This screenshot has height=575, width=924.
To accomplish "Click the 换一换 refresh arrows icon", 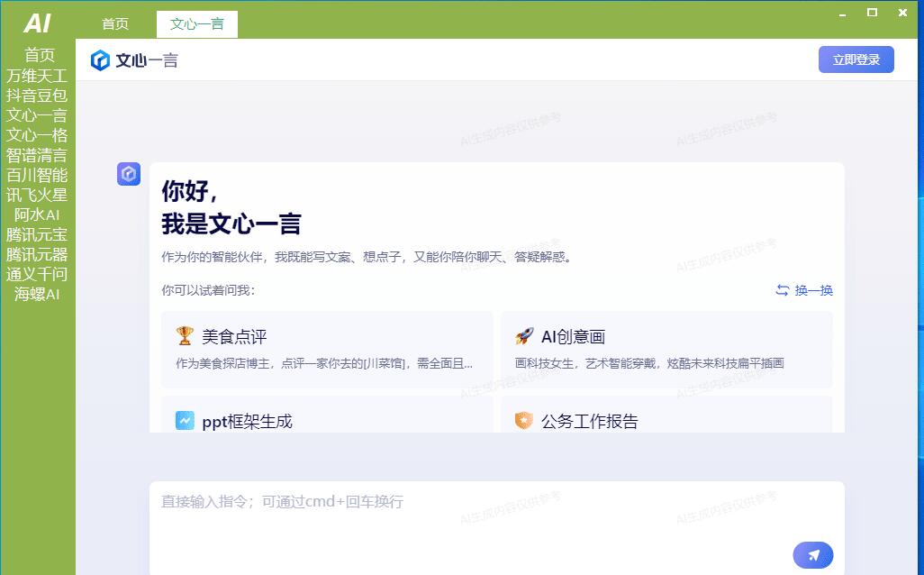I will pyautogui.click(x=783, y=290).
